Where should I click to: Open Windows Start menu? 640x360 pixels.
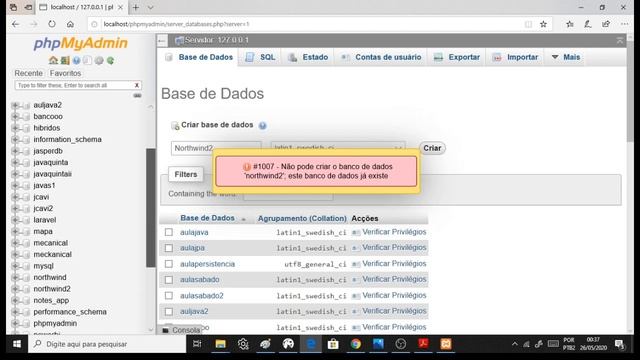click(17, 344)
